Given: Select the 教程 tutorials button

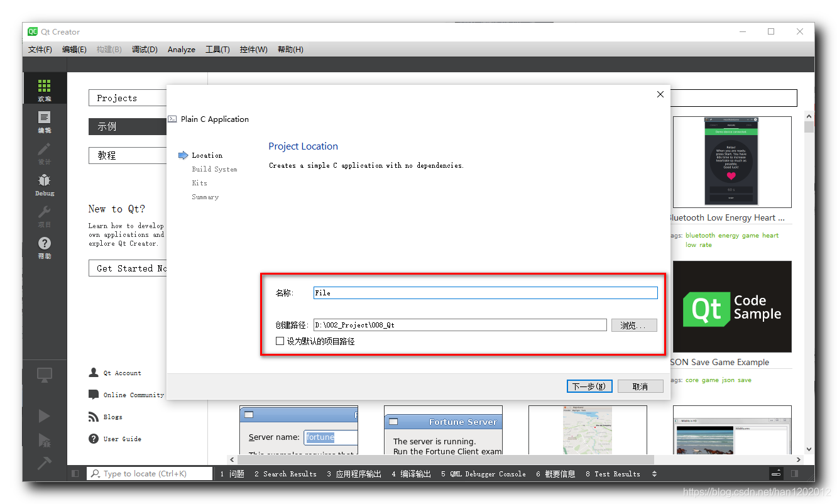Looking at the screenshot, I should coord(128,155).
